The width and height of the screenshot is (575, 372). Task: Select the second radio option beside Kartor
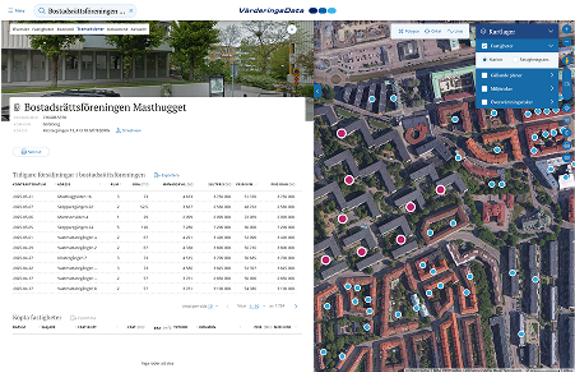pyautogui.click(x=515, y=59)
